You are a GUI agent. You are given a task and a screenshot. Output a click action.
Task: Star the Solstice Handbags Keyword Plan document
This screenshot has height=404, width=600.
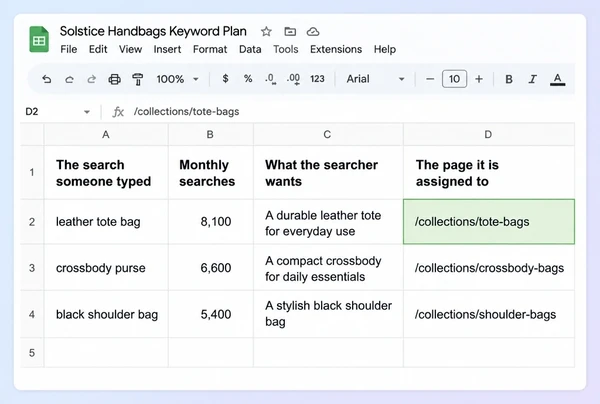click(266, 31)
